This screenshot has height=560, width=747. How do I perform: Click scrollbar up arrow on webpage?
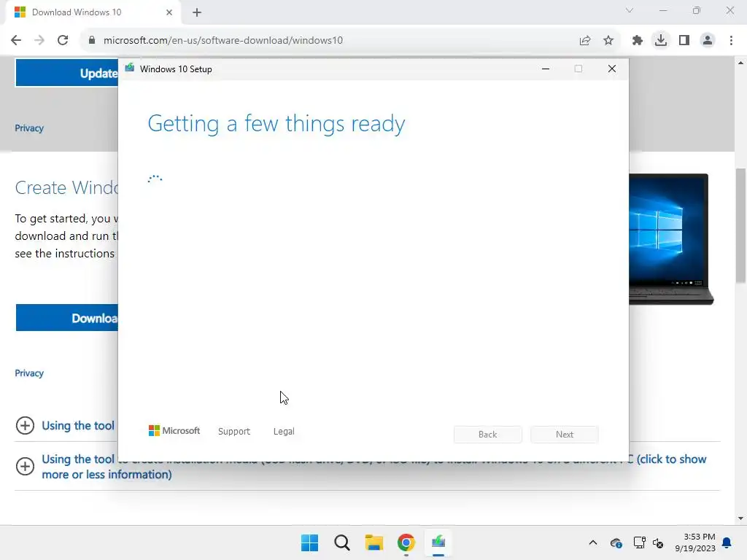pos(741,63)
